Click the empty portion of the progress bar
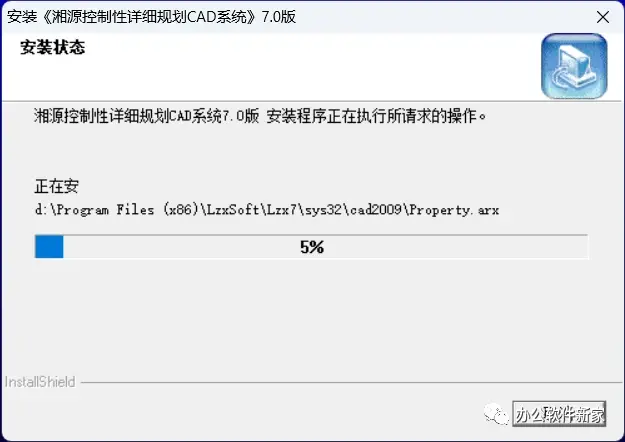625x442 pixels. [x=325, y=246]
